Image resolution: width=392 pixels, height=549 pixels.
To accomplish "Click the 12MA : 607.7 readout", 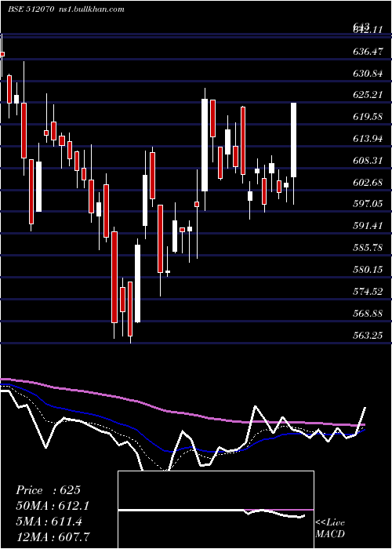I will 53,536.
